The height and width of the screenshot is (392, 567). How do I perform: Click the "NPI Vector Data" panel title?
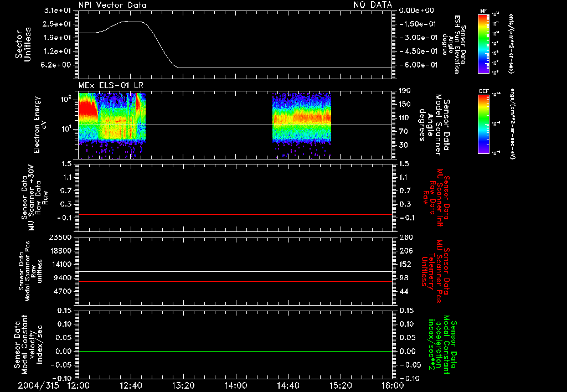(x=112, y=5)
